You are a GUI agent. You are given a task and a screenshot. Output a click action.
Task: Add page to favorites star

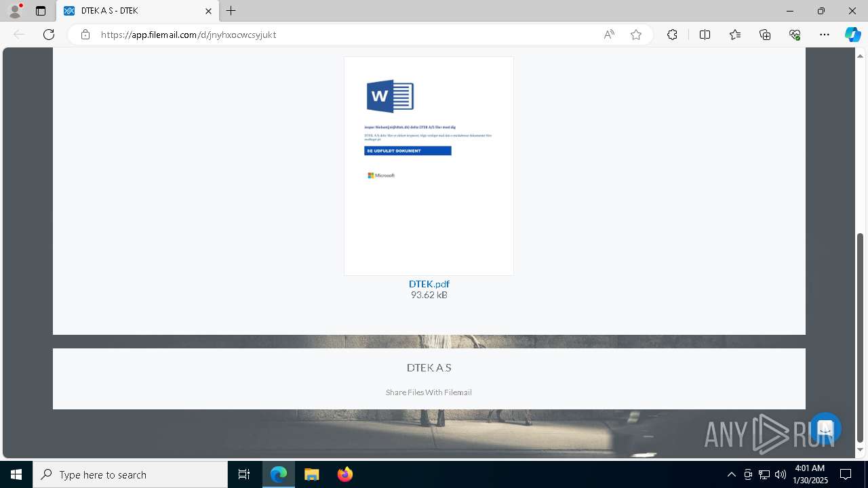(636, 35)
